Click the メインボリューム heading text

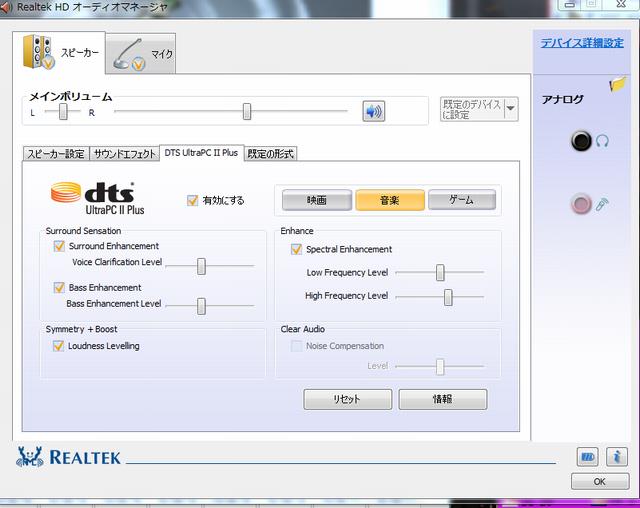click(70, 97)
